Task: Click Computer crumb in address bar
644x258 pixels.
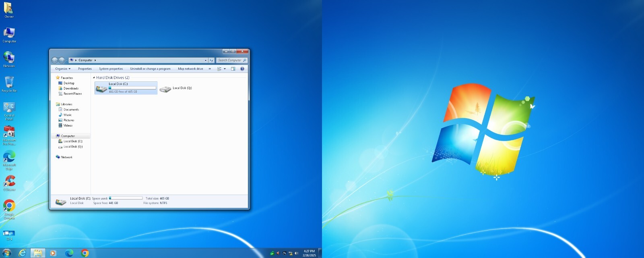Action: pyautogui.click(x=85, y=60)
